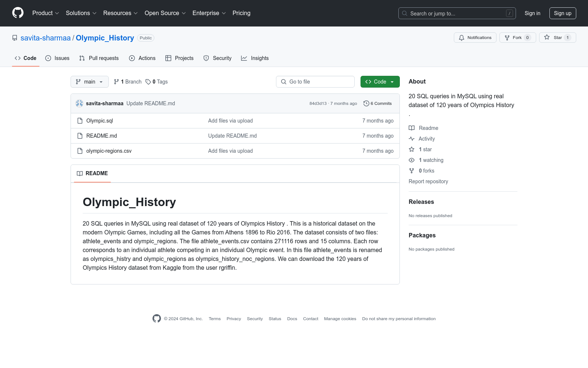Switch to the Pull requests tab
588x368 pixels.
(x=99, y=58)
